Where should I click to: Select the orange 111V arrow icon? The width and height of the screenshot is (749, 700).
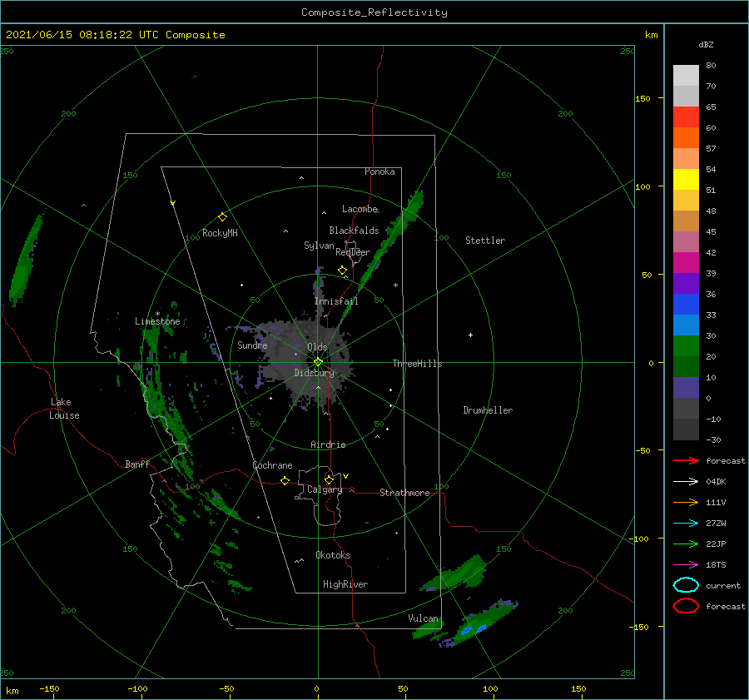coord(686,502)
